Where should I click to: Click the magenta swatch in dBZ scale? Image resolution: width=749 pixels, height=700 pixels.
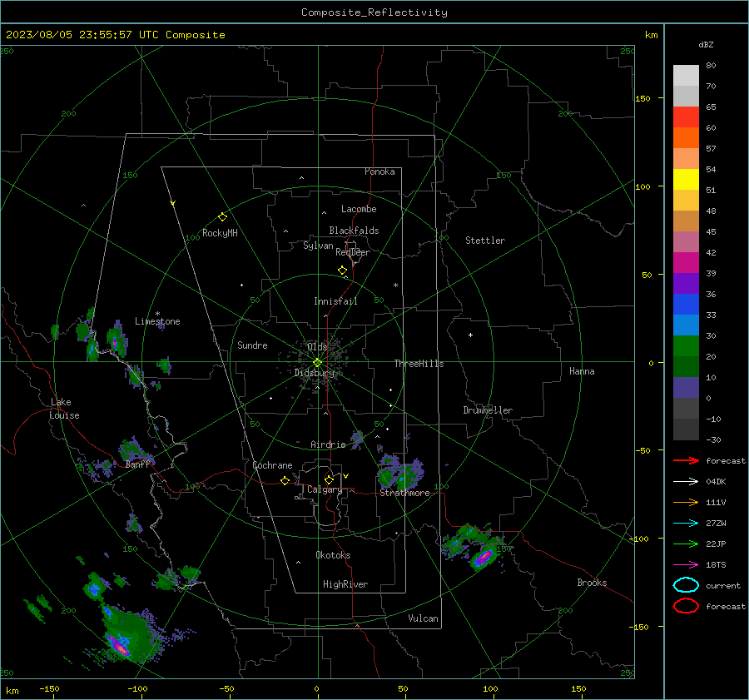686,263
